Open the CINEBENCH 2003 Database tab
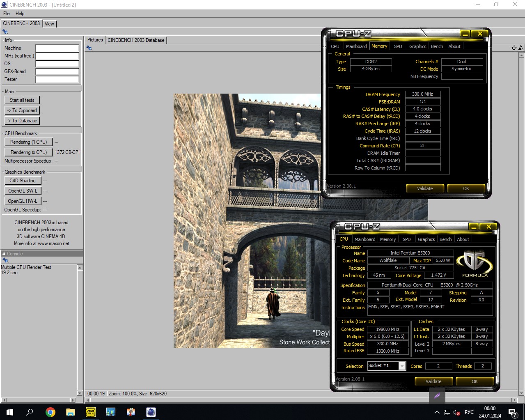Screen dimensions: 525x420 [x=136, y=40]
